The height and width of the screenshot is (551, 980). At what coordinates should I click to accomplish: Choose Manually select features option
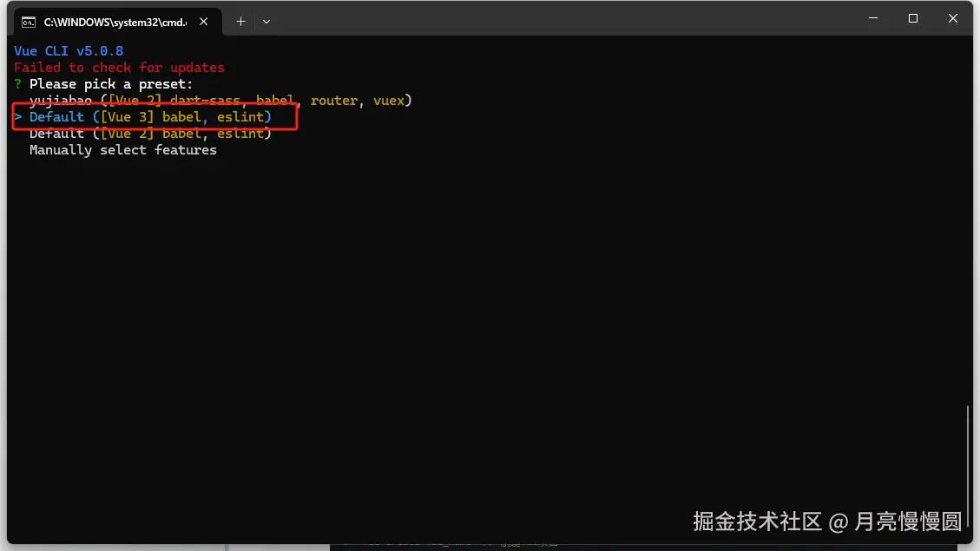[x=123, y=150]
